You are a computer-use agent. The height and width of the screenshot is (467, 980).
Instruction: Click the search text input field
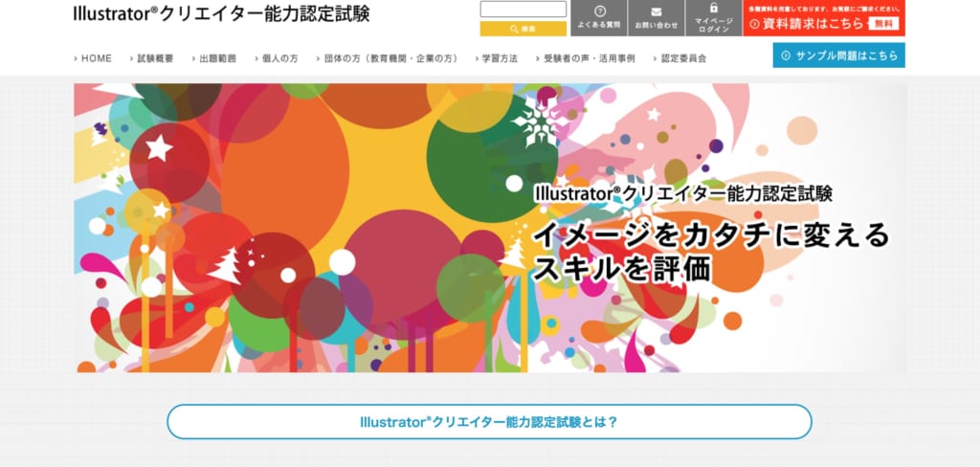coord(523,10)
